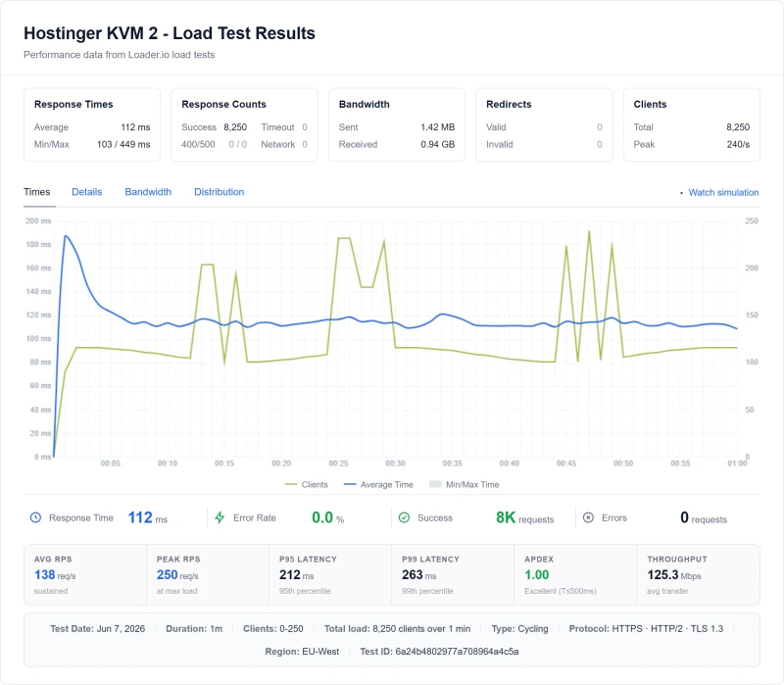This screenshot has height=685, width=784.
Task: Click the Peak 240/s value
Action: [x=738, y=144]
